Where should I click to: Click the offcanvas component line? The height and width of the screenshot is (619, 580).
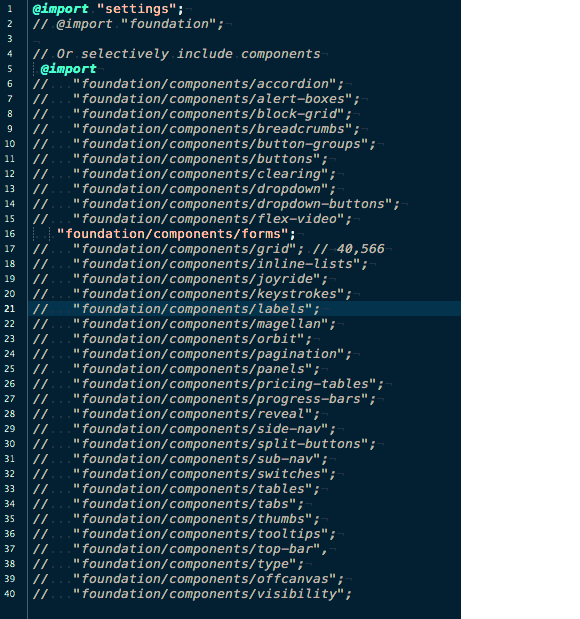point(189,579)
